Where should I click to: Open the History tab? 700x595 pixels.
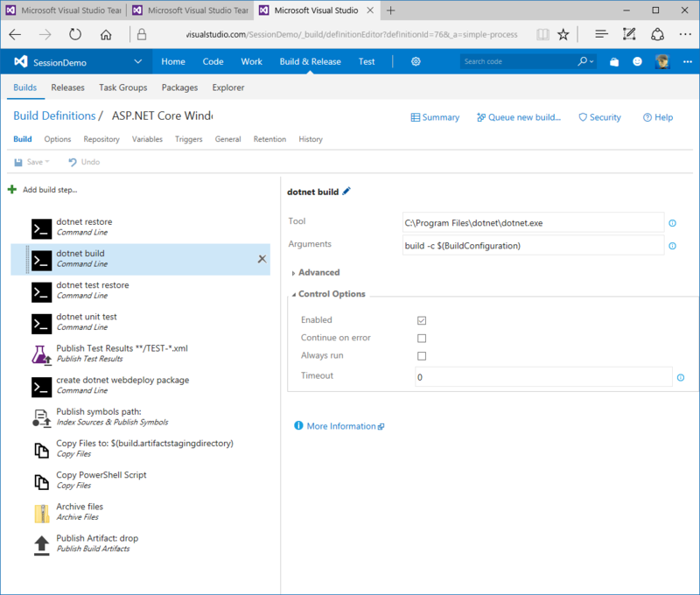click(x=311, y=139)
